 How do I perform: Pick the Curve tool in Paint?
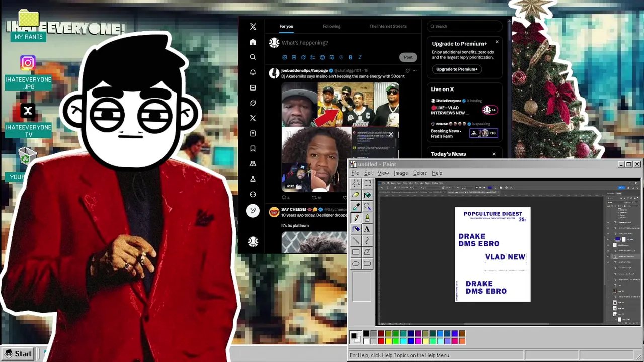367,241
